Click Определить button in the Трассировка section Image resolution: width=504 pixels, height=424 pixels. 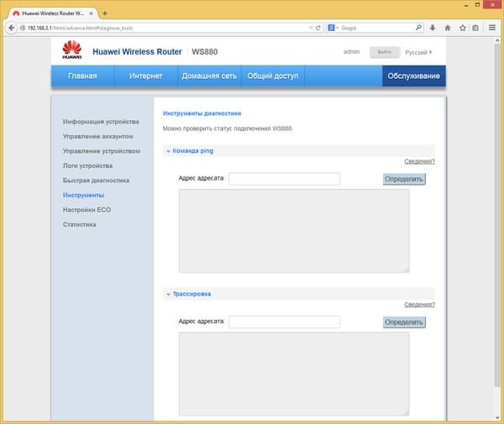404,322
